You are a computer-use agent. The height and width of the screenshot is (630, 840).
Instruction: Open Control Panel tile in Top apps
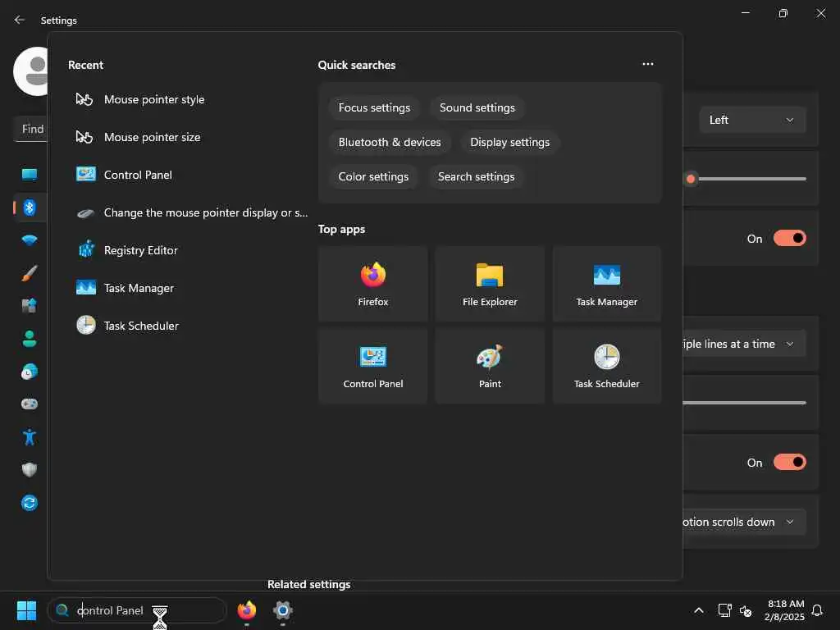[373, 365]
